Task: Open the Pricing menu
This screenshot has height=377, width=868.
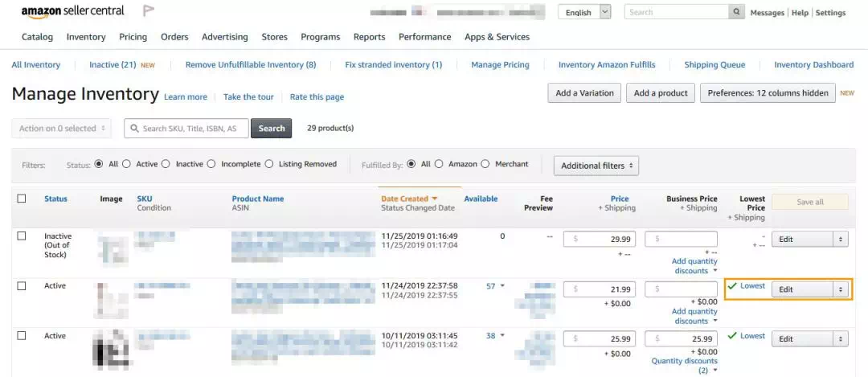Action: [133, 37]
